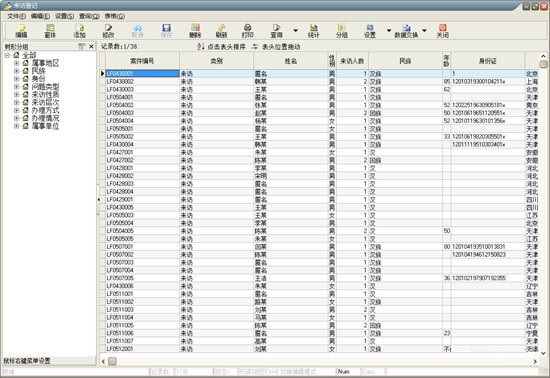Viewport: 550px width, 378px height.
Task: Expand the 民族 tree node
Action: (16, 71)
